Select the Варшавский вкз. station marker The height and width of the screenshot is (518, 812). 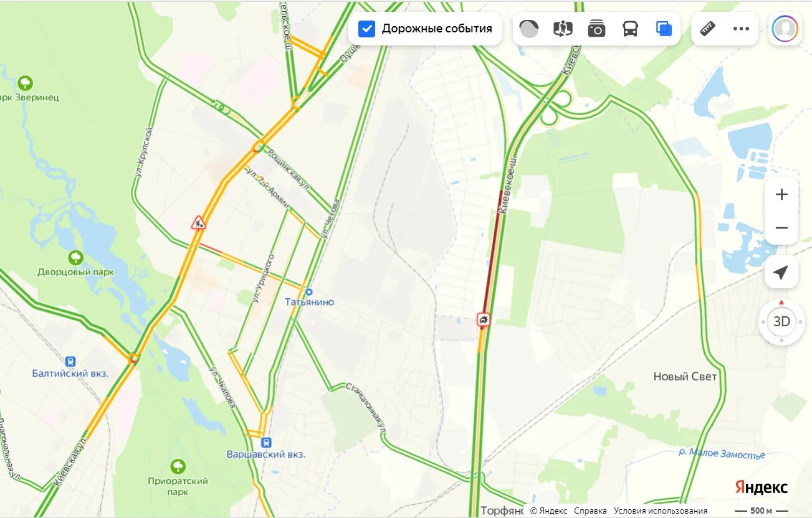click(266, 443)
